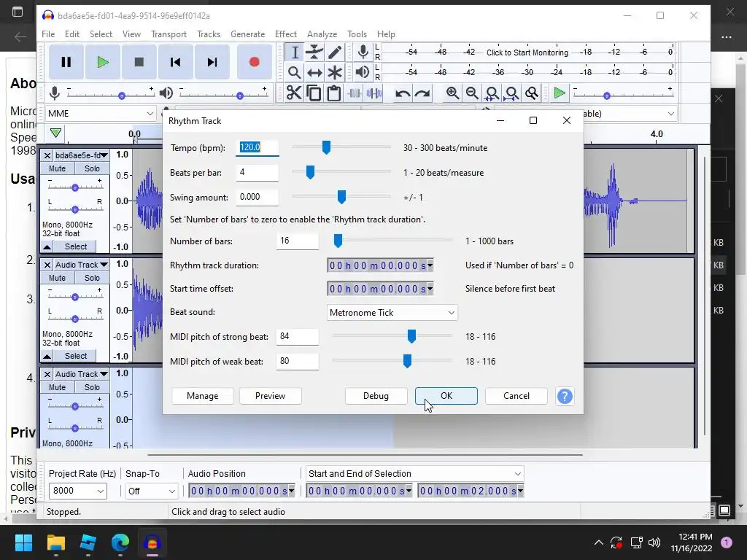Open the Snap-To Off dropdown
This screenshot has width=747, height=560.
click(152, 491)
